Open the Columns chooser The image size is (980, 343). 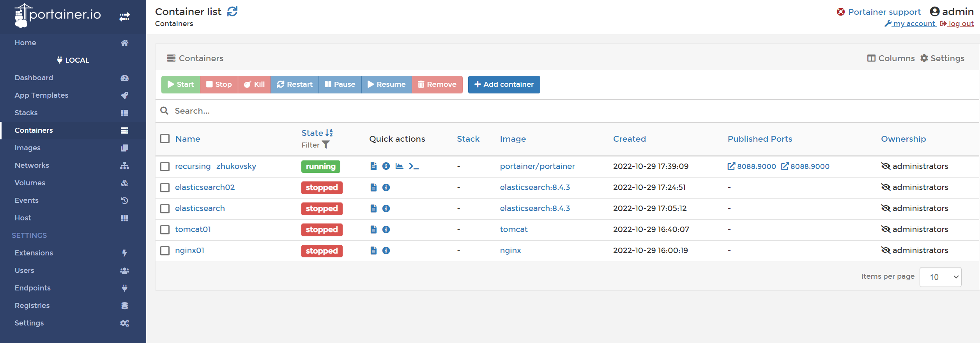(x=891, y=58)
